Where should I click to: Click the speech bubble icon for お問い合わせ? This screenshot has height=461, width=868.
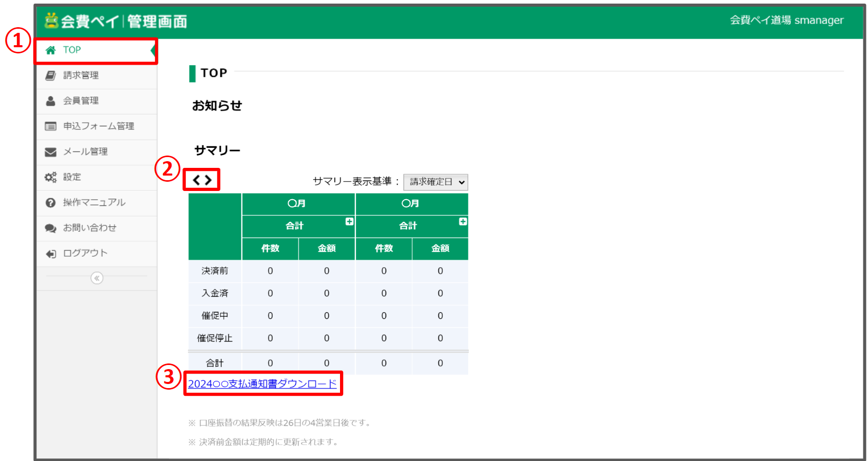pos(50,228)
